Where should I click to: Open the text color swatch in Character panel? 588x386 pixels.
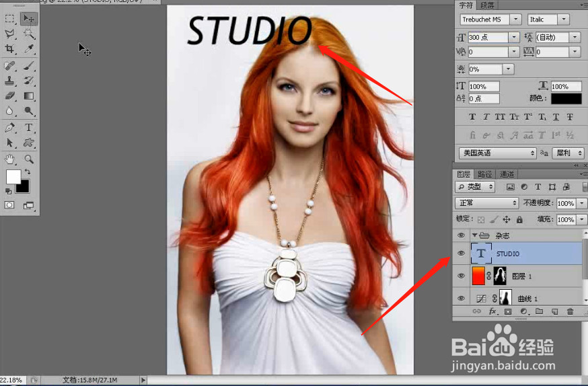pyautogui.click(x=566, y=99)
